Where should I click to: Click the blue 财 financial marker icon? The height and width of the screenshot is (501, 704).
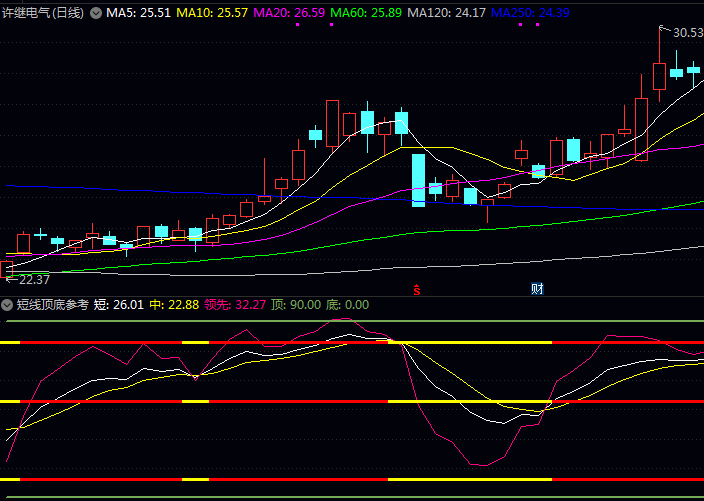537,289
